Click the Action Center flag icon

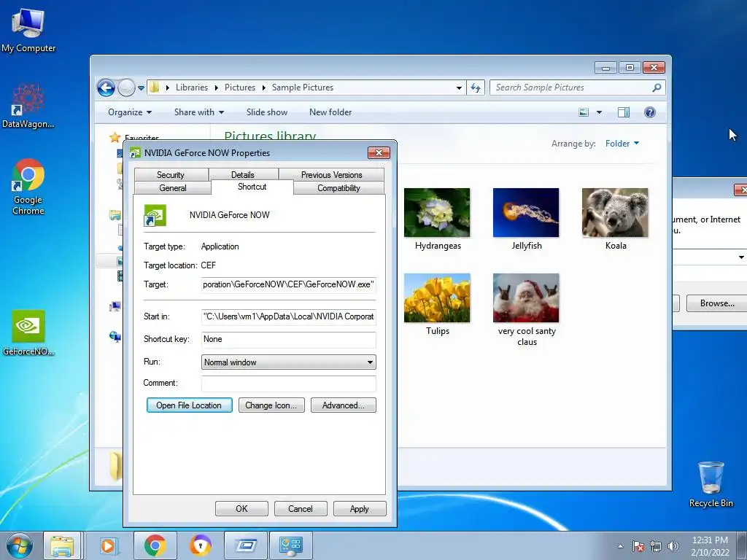(638, 546)
